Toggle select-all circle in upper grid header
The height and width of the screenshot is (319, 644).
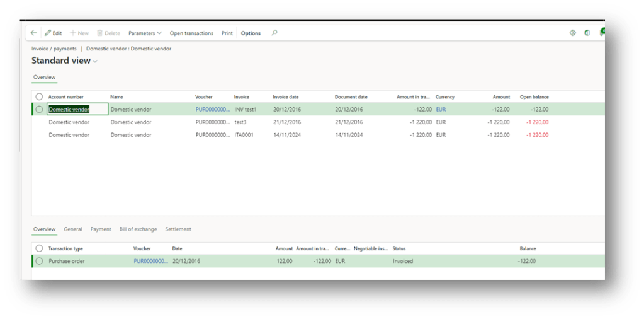click(x=39, y=97)
